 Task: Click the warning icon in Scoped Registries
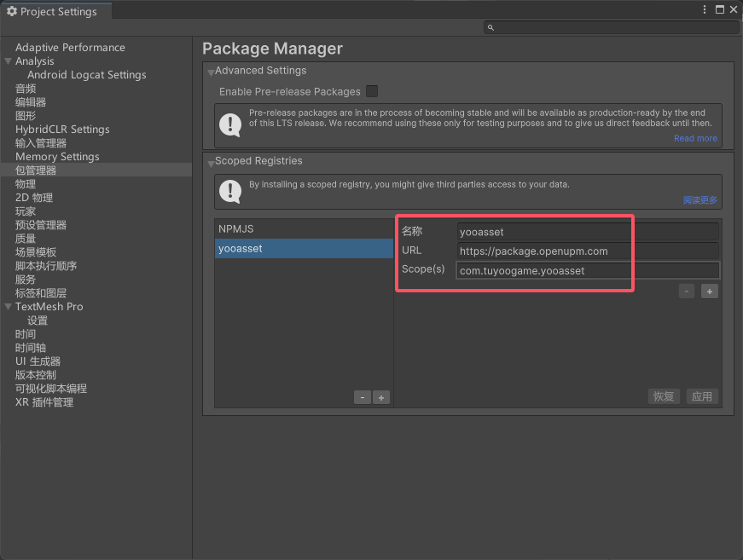[230, 190]
